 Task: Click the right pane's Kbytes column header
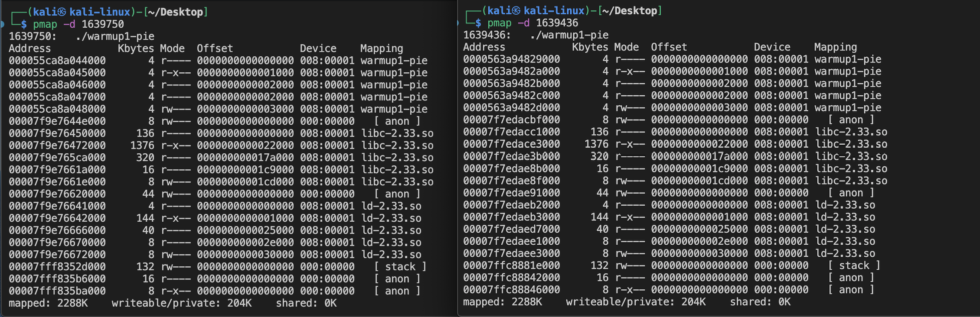590,47
